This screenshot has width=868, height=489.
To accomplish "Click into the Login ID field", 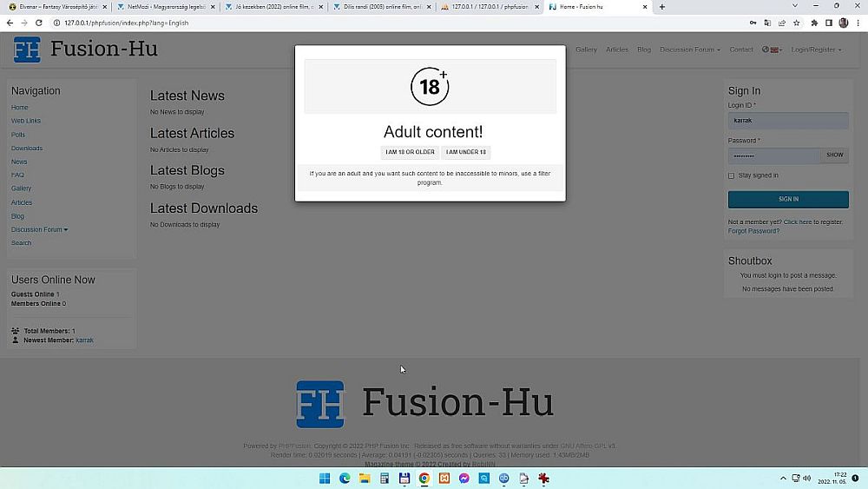I will [788, 121].
